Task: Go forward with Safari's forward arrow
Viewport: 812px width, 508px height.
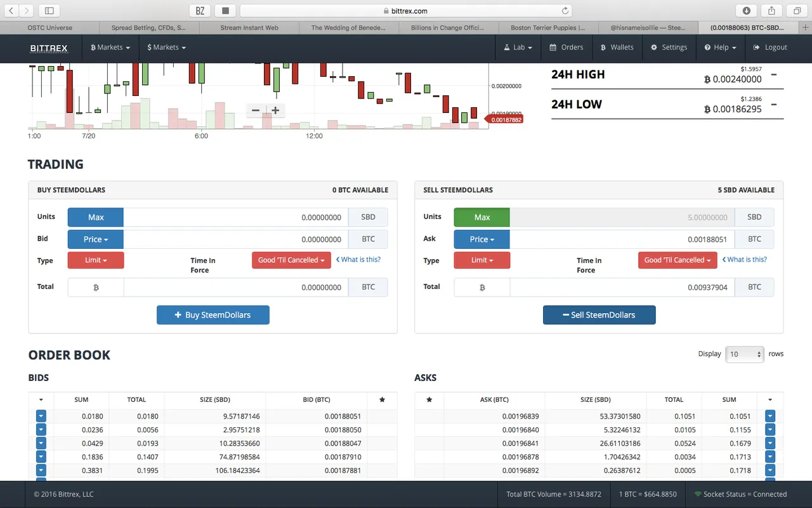Action: click(27, 10)
